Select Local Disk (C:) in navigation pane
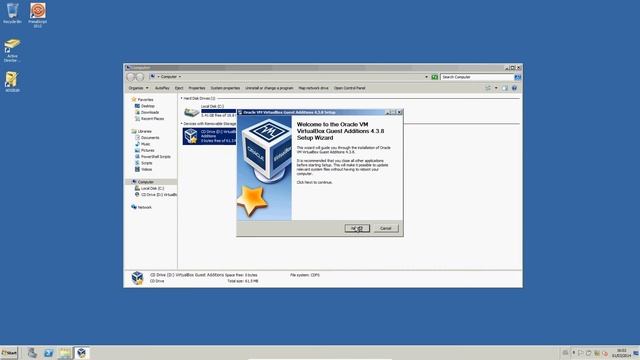 pyautogui.click(x=149, y=189)
